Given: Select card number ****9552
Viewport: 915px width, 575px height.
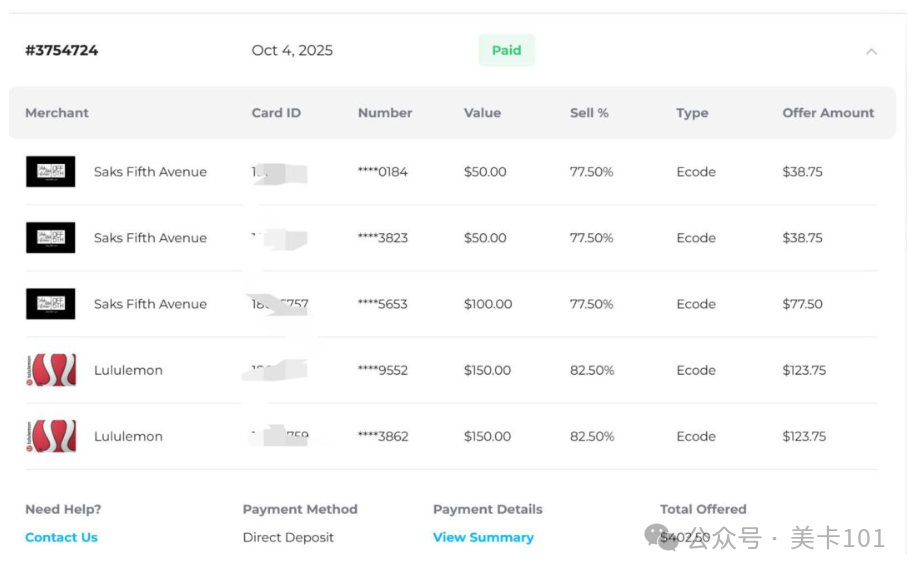Looking at the screenshot, I should (383, 370).
